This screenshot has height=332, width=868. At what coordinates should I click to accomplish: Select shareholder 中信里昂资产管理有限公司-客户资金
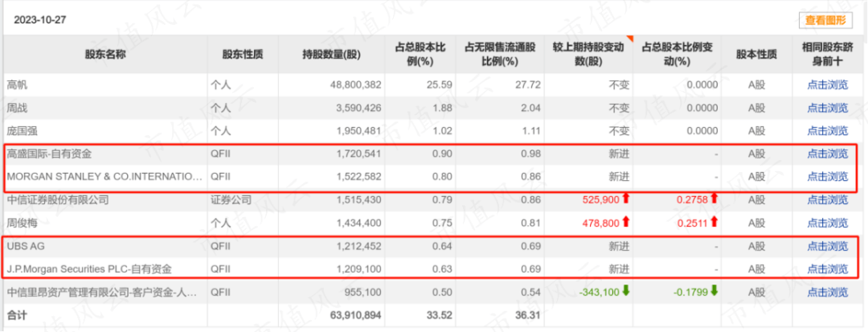(x=102, y=292)
